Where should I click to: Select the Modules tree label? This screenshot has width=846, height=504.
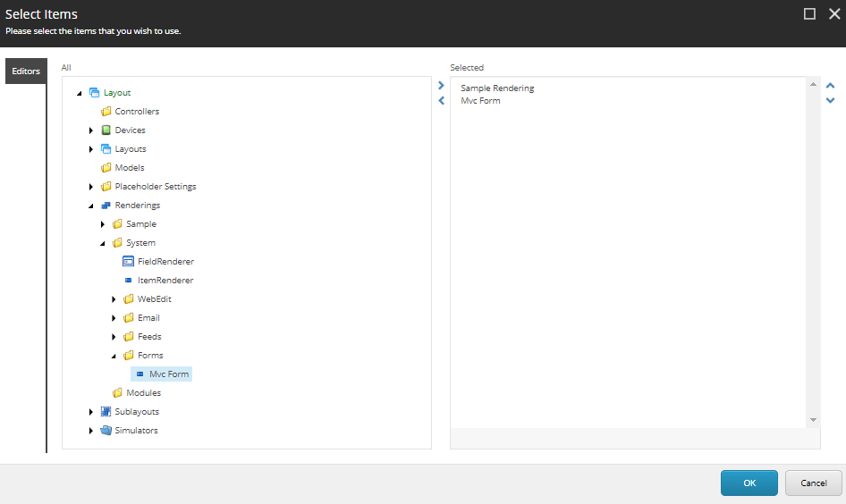(143, 393)
